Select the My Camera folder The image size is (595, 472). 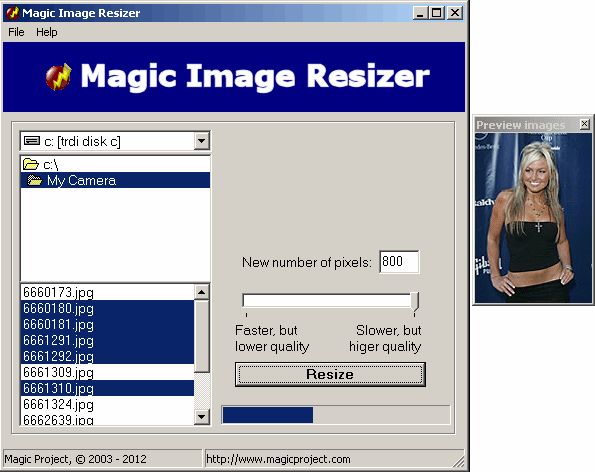(115, 180)
